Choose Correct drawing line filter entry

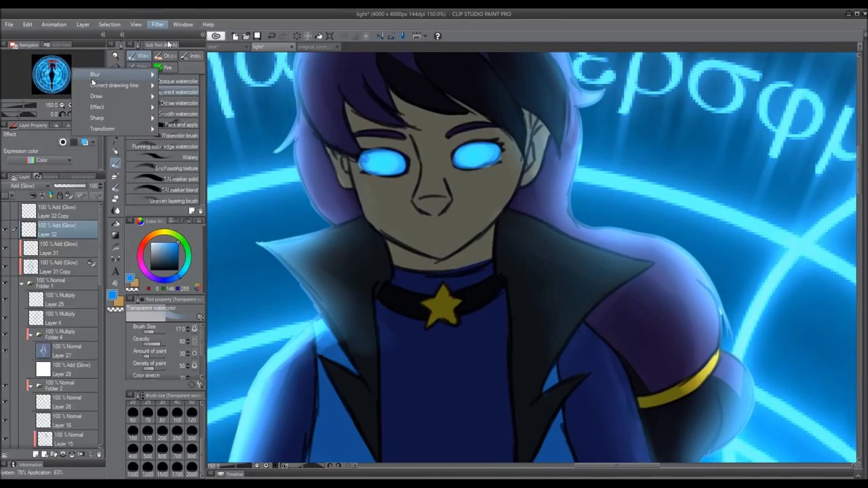(x=115, y=85)
